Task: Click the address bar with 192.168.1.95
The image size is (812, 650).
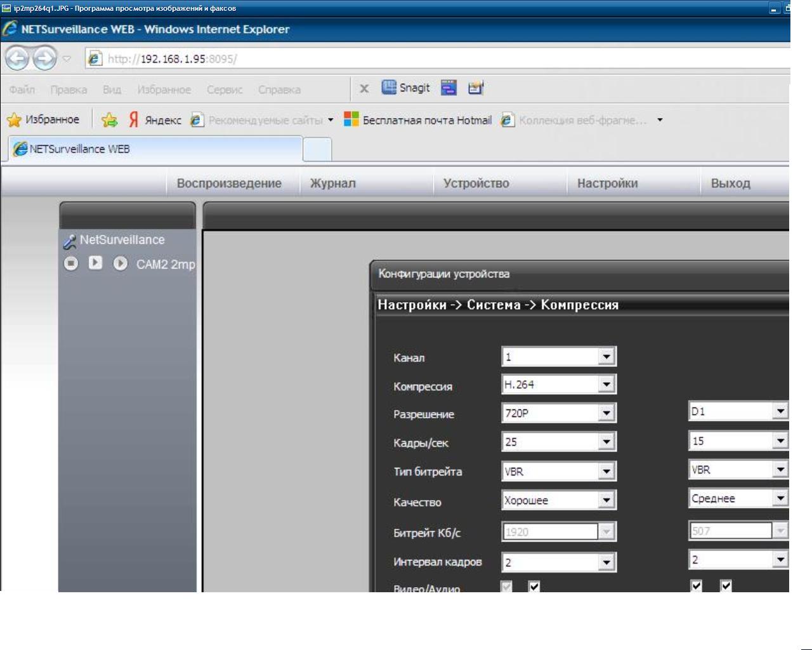Action: tap(381, 59)
